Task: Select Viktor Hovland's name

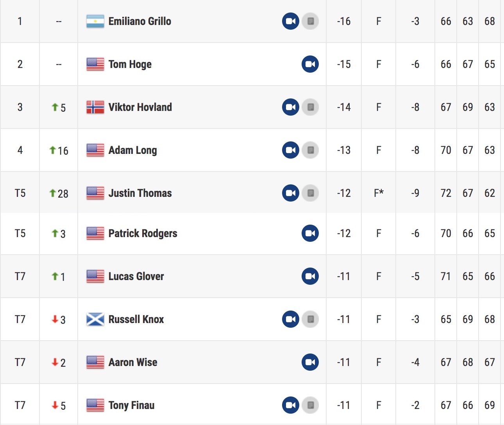Action: tap(140, 107)
